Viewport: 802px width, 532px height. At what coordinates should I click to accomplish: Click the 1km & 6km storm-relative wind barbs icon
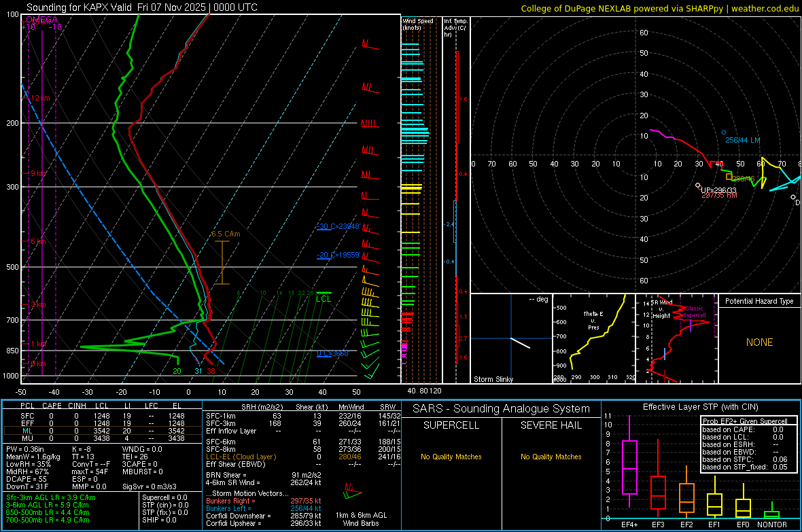point(353,492)
